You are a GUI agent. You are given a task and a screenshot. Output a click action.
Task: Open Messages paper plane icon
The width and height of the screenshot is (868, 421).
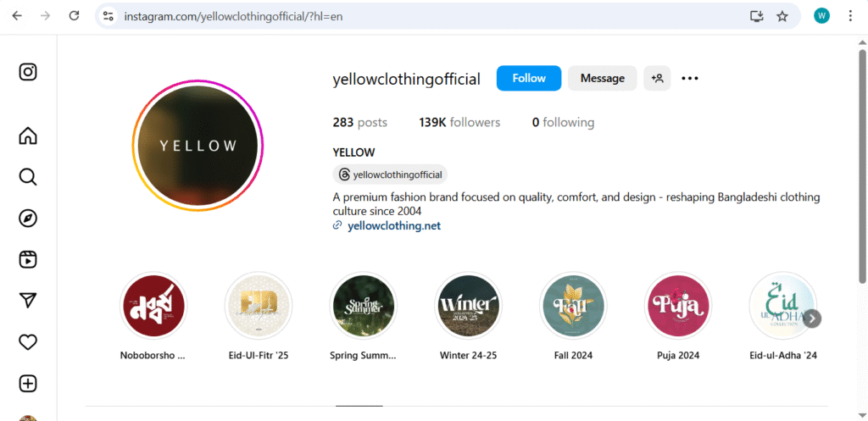tap(28, 301)
